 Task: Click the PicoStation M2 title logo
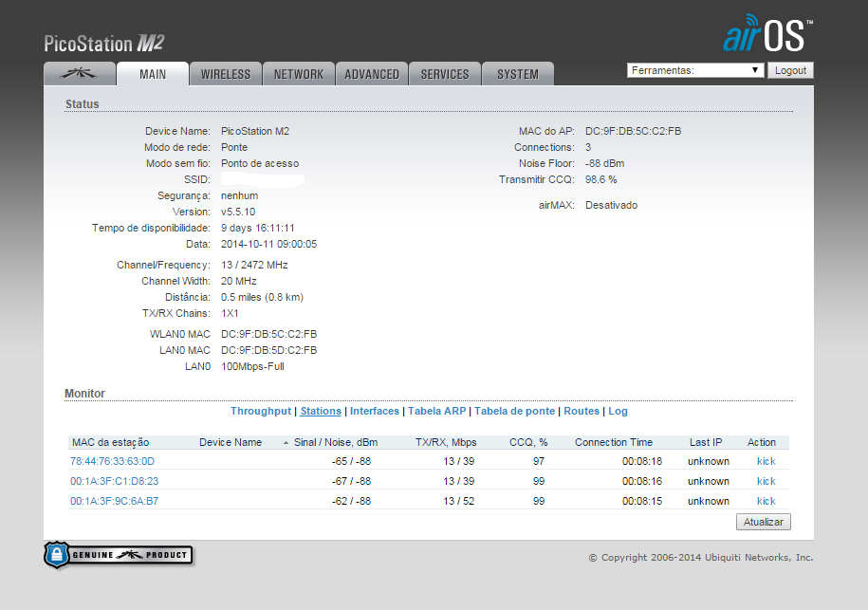[x=104, y=44]
